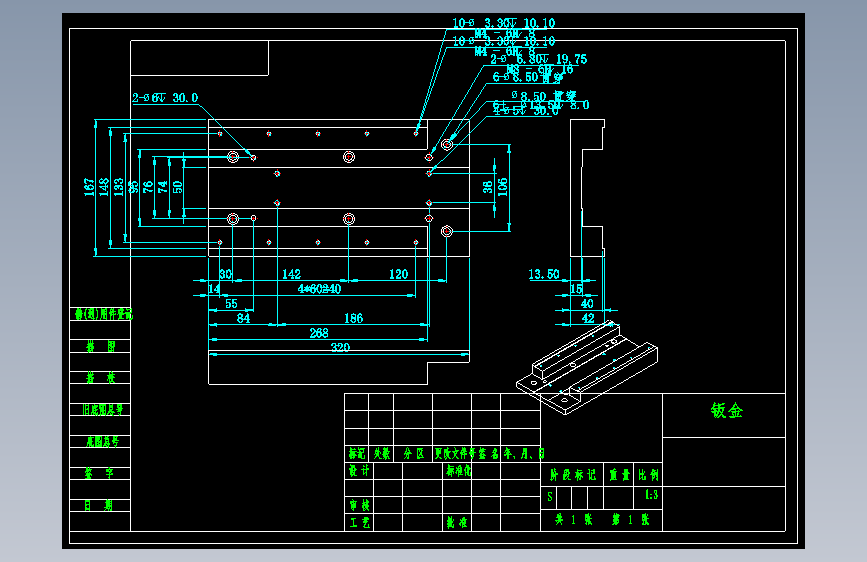
Task: Select the 13.50 dimension in side view
Action: coord(544,274)
